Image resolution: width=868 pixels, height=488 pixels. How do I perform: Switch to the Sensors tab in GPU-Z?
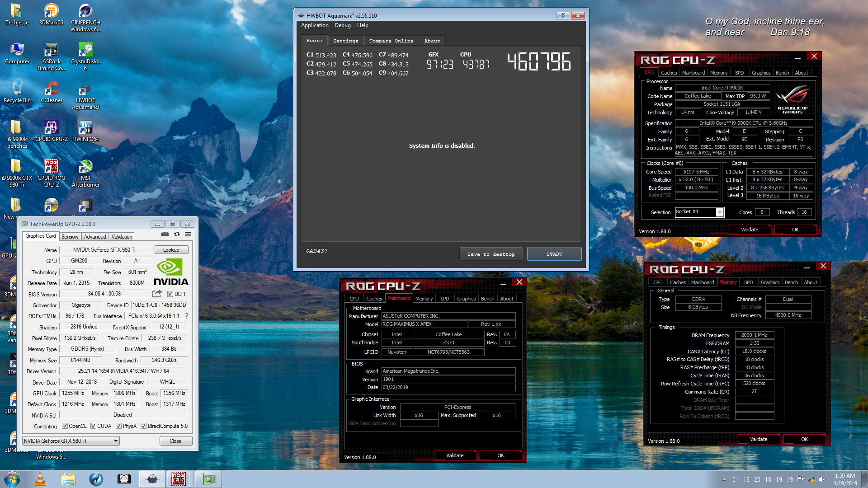point(70,237)
